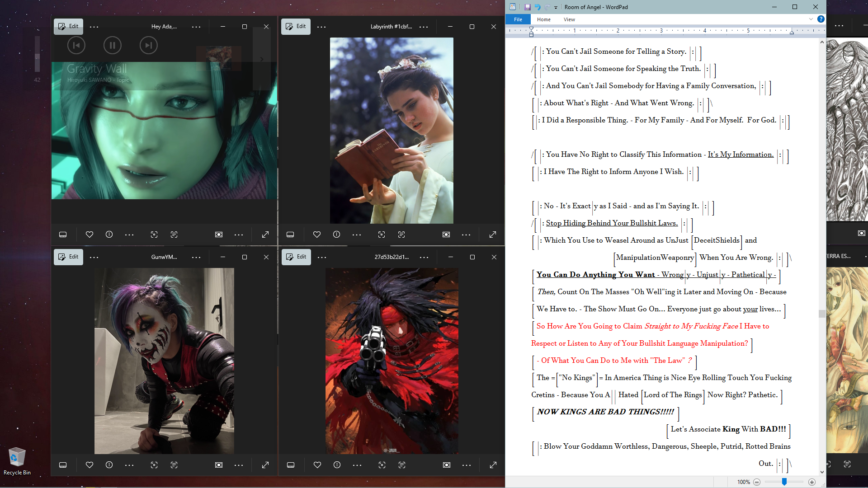
Task: Pause the Gravity Wall track
Action: click(112, 45)
